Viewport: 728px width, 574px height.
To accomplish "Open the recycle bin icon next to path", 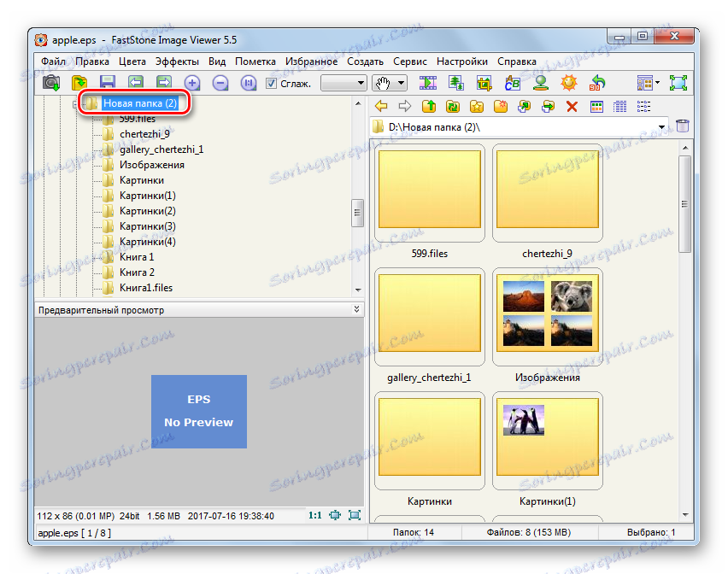I will click(683, 126).
